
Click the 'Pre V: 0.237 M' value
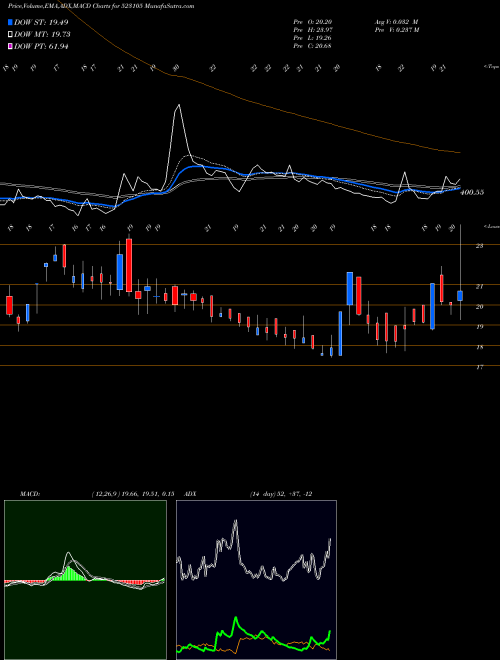click(397, 30)
